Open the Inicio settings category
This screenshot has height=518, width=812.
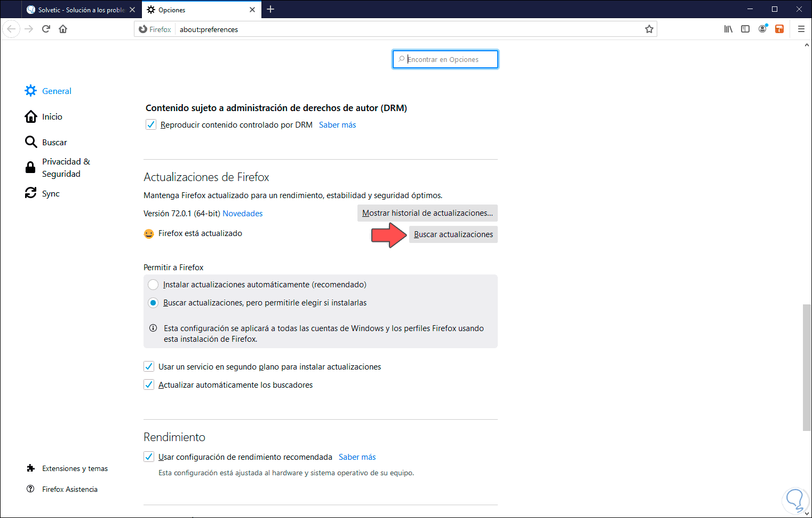[x=44, y=116]
